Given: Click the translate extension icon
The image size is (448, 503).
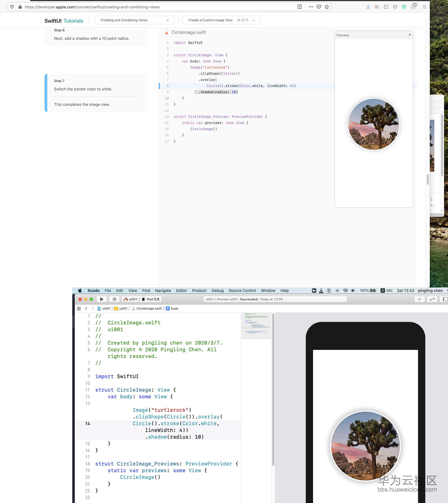Looking at the screenshot, I should point(413,6).
